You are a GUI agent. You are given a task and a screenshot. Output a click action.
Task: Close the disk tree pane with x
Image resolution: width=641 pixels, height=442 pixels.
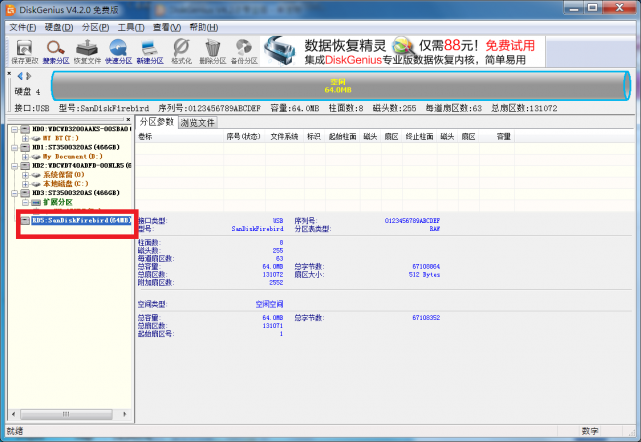[x=128, y=119]
